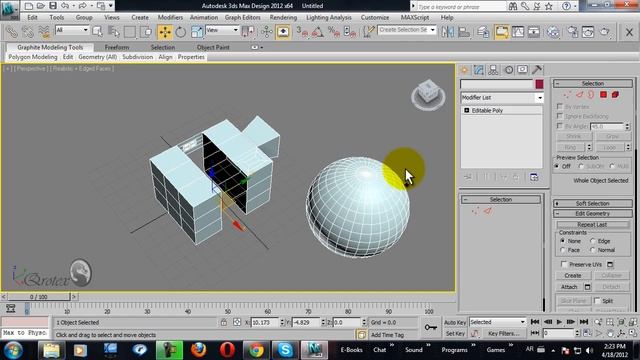This screenshot has height=360, width=640.
Task: Click the Repeat Last button
Action: pos(592,224)
